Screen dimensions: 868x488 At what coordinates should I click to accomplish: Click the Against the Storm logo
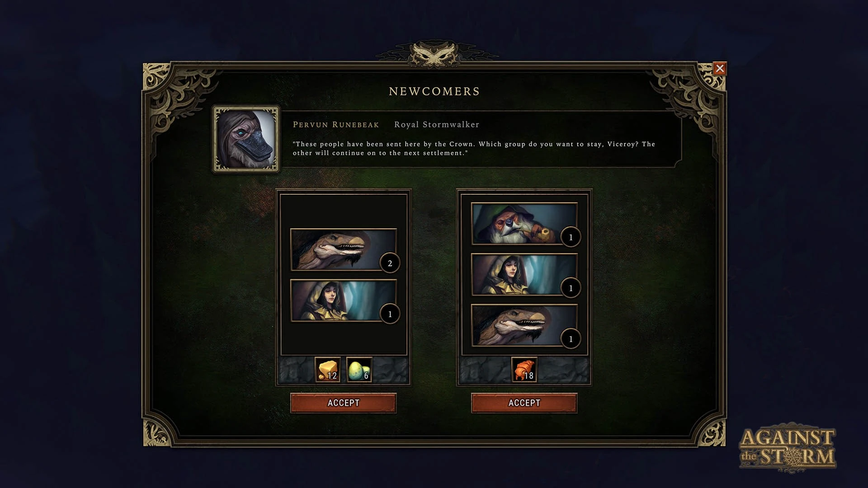click(x=788, y=448)
